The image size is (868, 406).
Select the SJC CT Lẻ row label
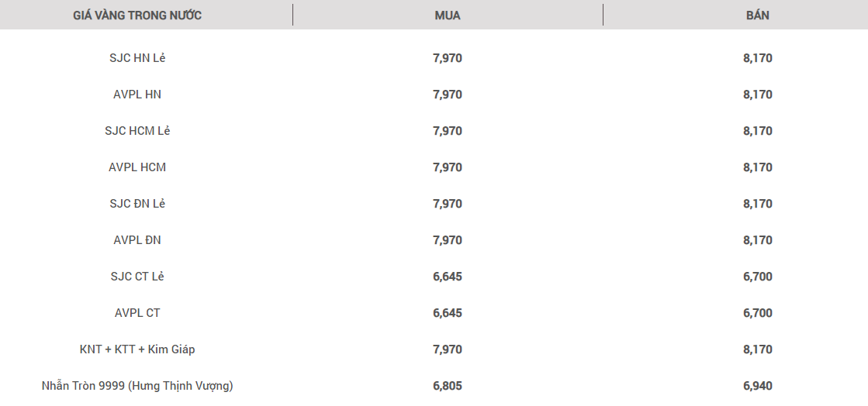137,277
